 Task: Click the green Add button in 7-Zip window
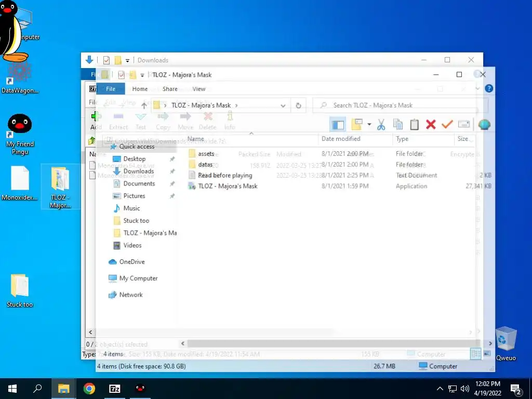[x=95, y=121]
